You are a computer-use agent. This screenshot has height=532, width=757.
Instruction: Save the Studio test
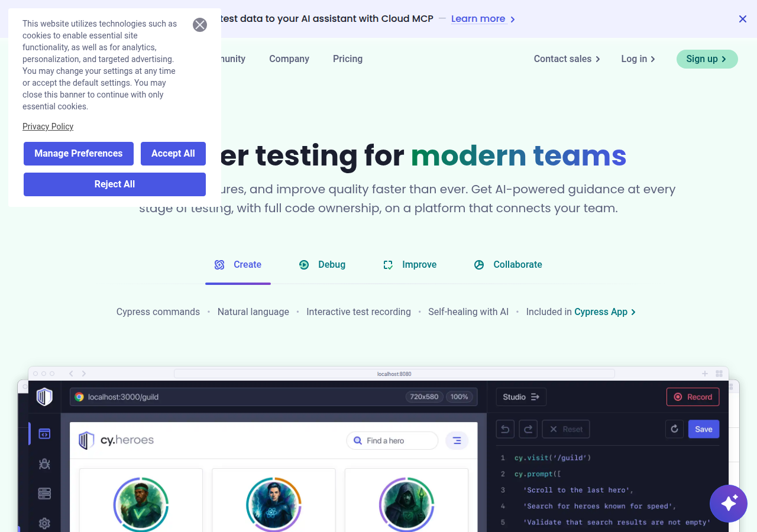pos(704,429)
